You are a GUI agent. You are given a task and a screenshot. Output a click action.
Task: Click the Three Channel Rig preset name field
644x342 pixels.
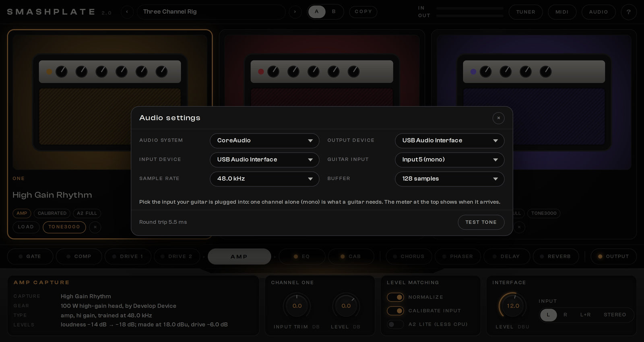pyautogui.click(x=211, y=12)
